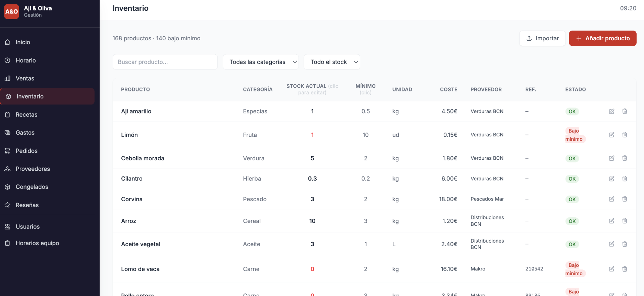Delete Cilantro with its trash icon
Image resolution: width=644 pixels, height=296 pixels.
tap(625, 178)
